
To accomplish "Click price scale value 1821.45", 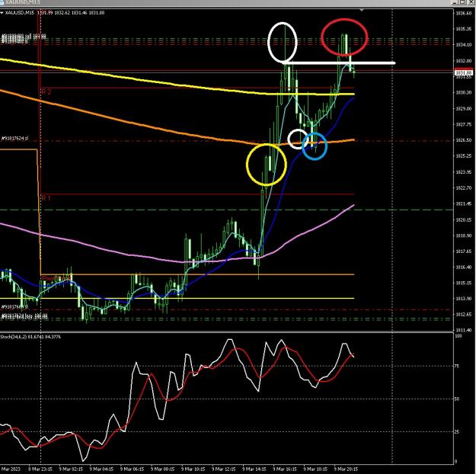I will pos(463,203).
